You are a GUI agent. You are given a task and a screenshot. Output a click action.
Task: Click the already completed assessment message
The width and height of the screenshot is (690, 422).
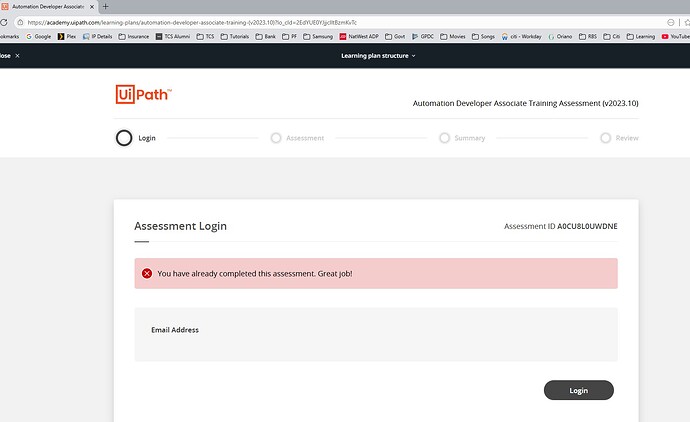[255, 273]
